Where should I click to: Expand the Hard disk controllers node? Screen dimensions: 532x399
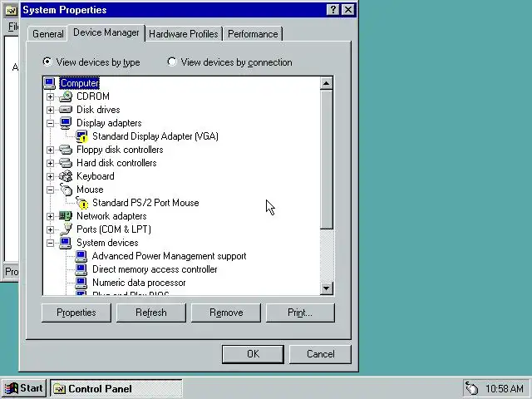coord(50,163)
